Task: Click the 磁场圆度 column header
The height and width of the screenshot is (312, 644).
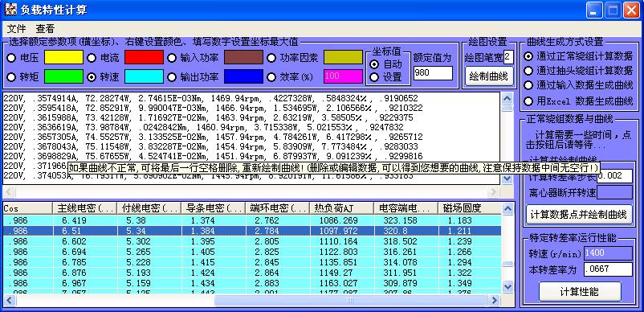Action: [471, 208]
